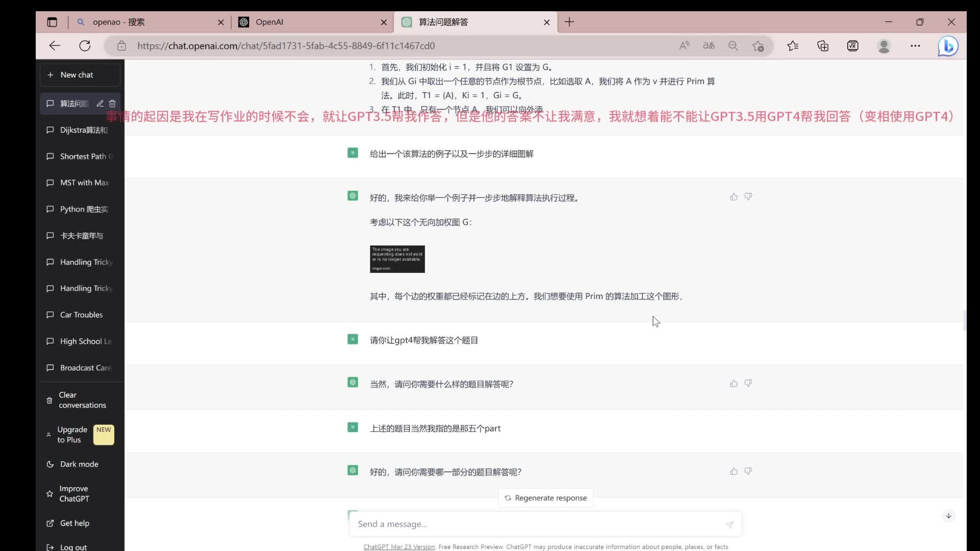Open the browser profile menu
Viewport: 980px width, 551px height.
point(885,45)
